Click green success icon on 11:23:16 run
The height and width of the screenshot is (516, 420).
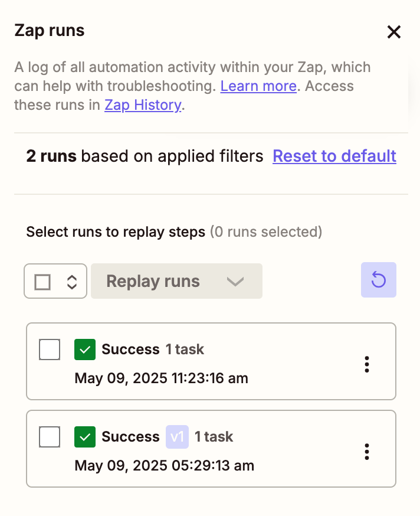tap(85, 350)
